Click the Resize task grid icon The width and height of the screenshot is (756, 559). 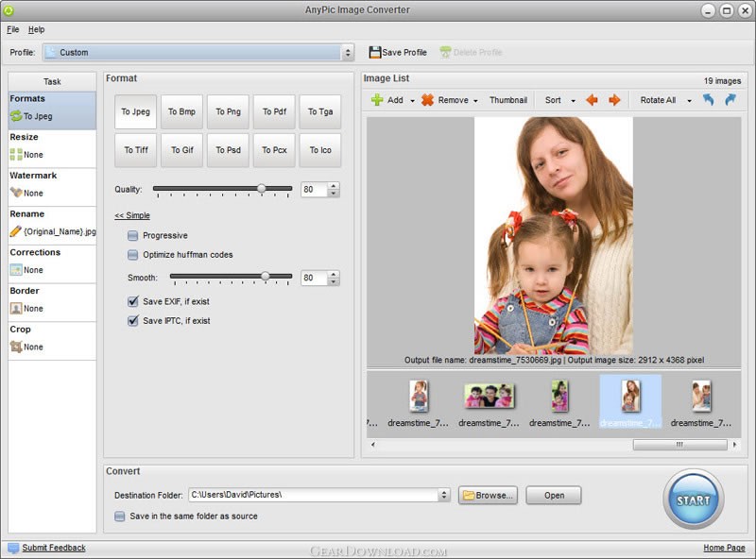(16, 154)
